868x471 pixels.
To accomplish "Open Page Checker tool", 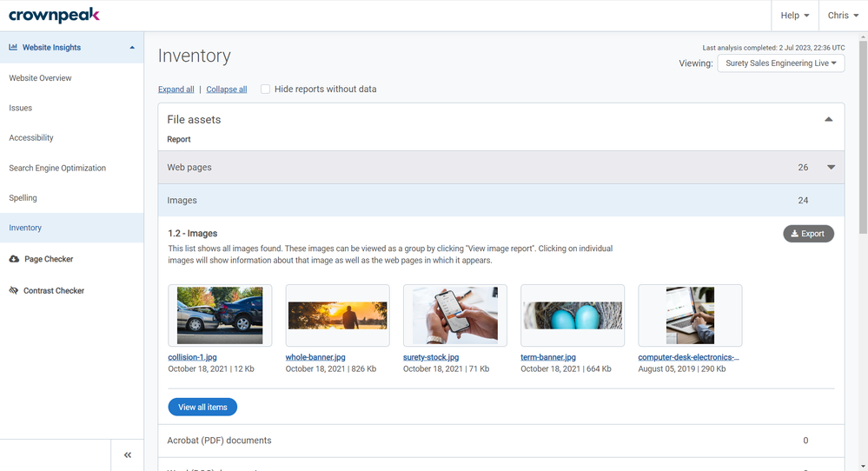I will [x=49, y=259].
